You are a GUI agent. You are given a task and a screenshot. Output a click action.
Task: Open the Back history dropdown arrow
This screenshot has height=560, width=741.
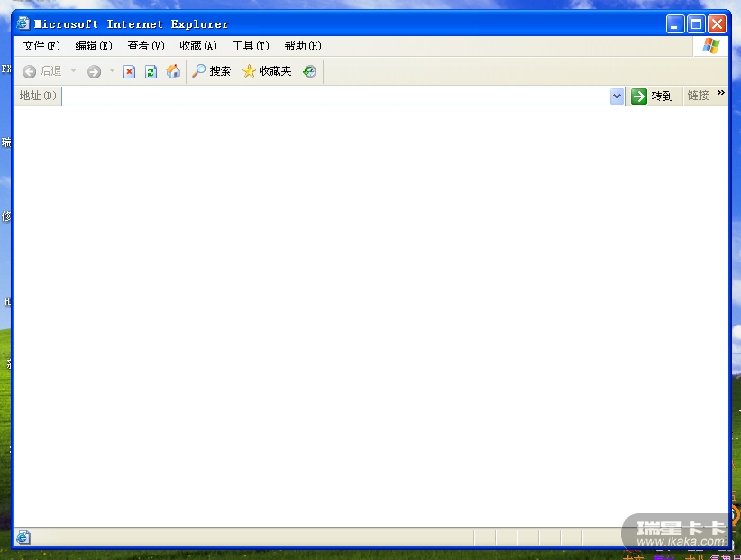[73, 71]
